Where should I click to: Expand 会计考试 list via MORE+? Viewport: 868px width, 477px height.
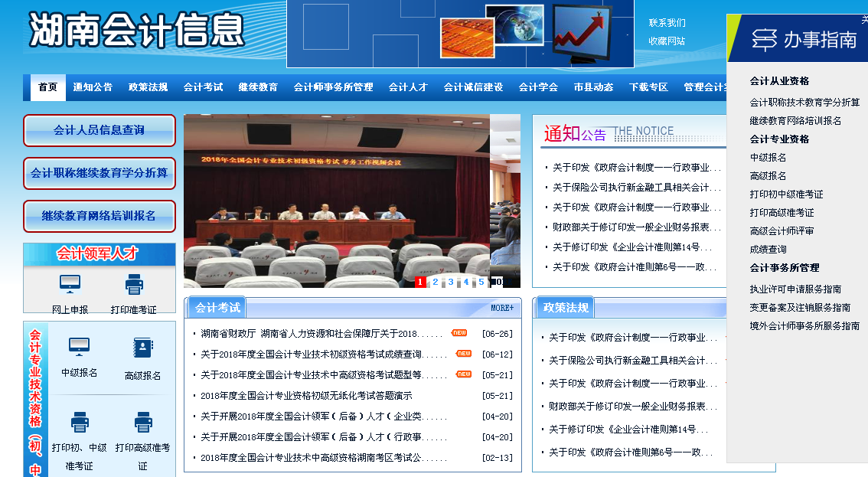pos(502,308)
